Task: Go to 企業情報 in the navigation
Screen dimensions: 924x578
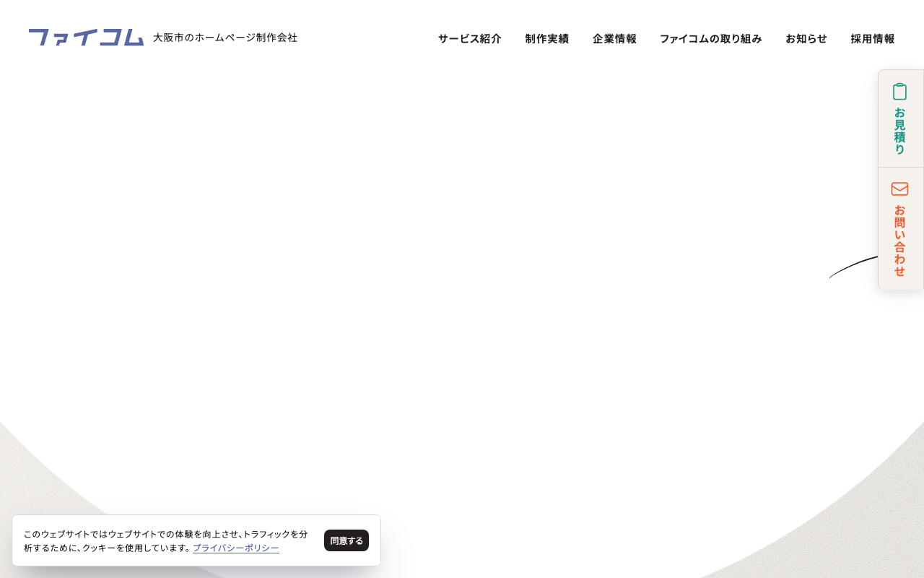Action: (614, 39)
